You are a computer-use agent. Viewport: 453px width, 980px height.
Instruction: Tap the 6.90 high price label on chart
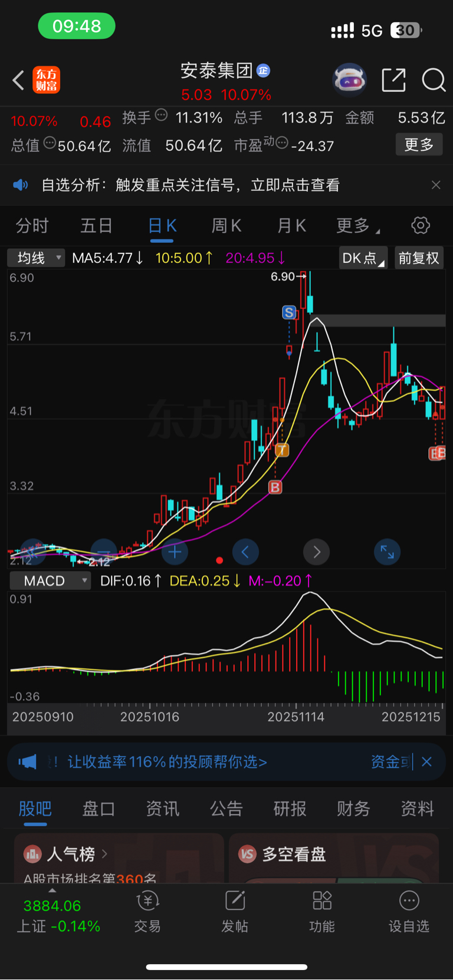pos(283,276)
